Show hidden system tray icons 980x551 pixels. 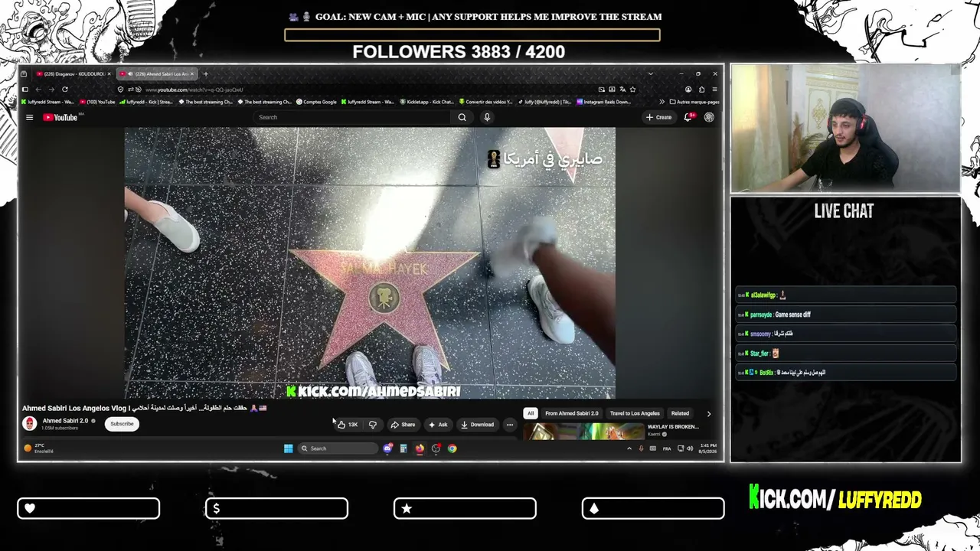(x=629, y=448)
